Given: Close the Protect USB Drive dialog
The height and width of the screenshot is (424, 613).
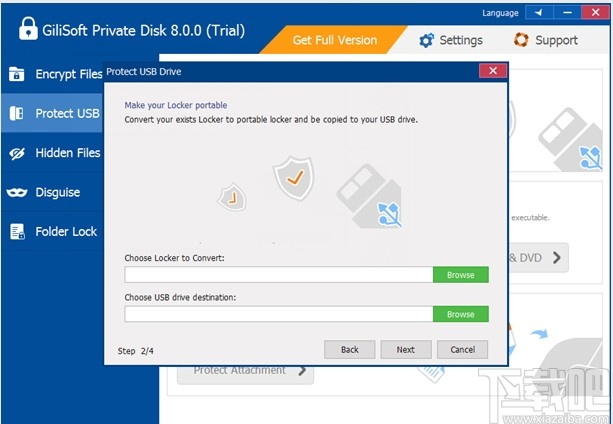Looking at the screenshot, I should pyautogui.click(x=493, y=71).
